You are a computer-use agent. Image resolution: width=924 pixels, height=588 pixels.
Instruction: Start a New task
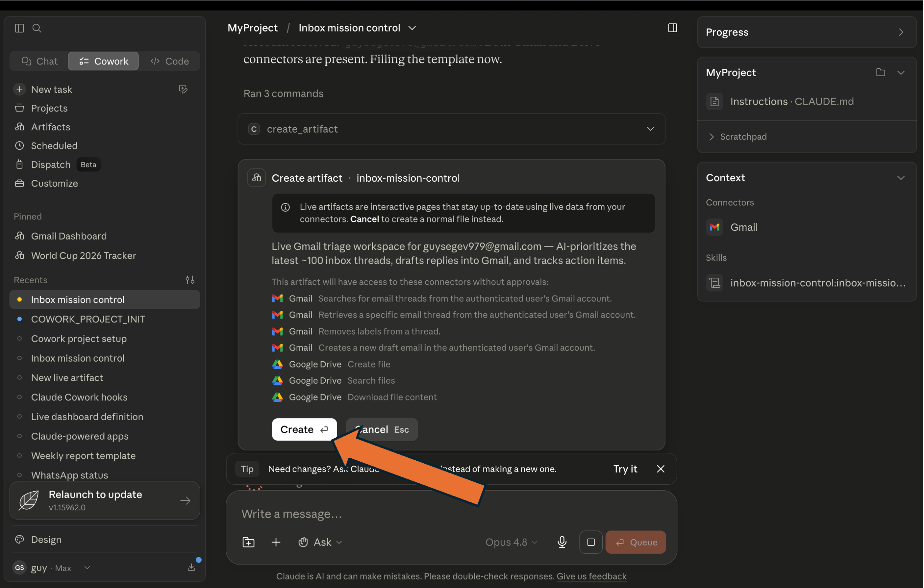[51, 89]
